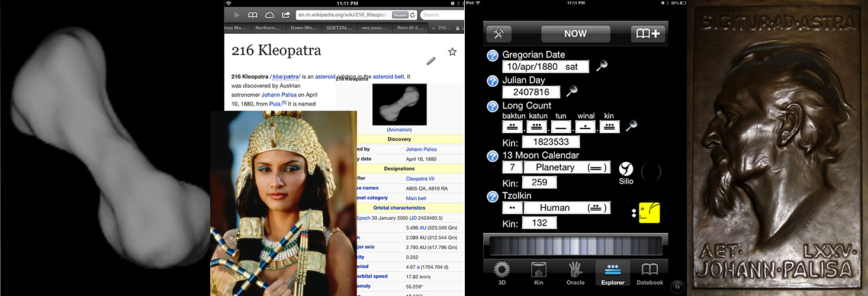Open the Oracle tab
The height and width of the screenshot is (296, 868).
tap(576, 273)
